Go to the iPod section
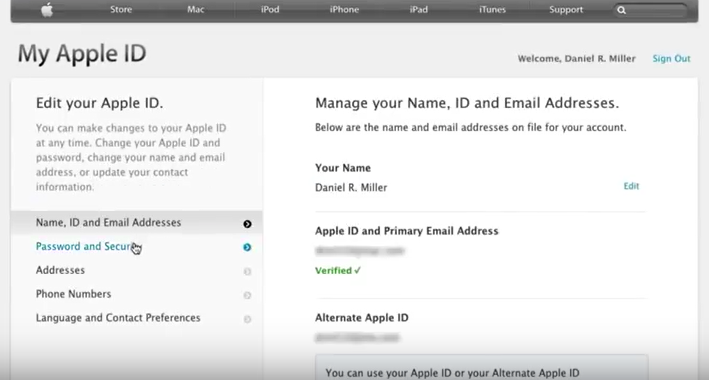The height and width of the screenshot is (380, 709). click(270, 10)
